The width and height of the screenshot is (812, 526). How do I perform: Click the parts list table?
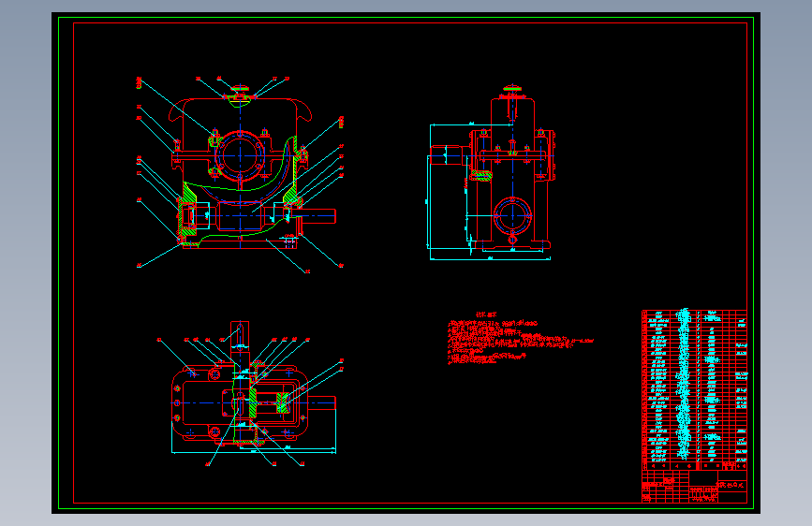click(x=694, y=389)
